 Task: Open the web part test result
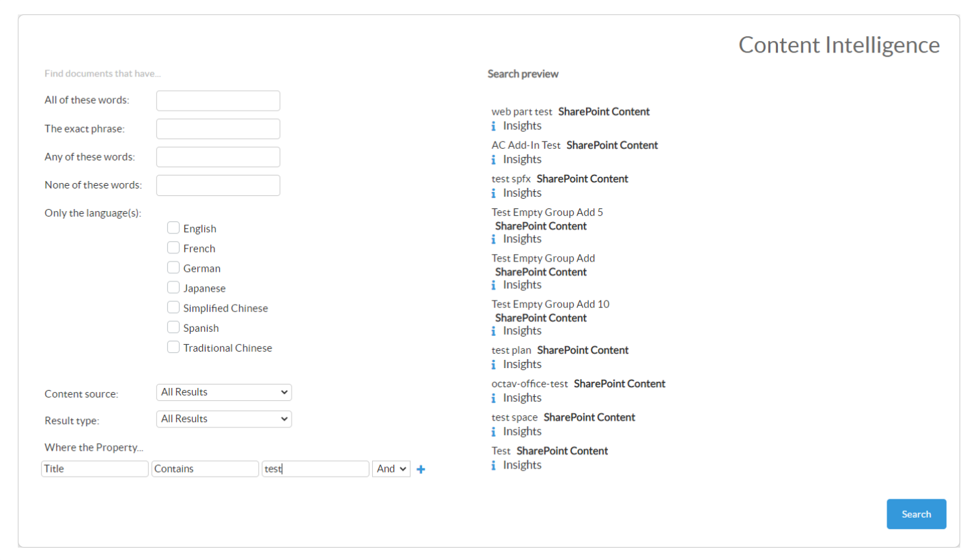point(522,111)
